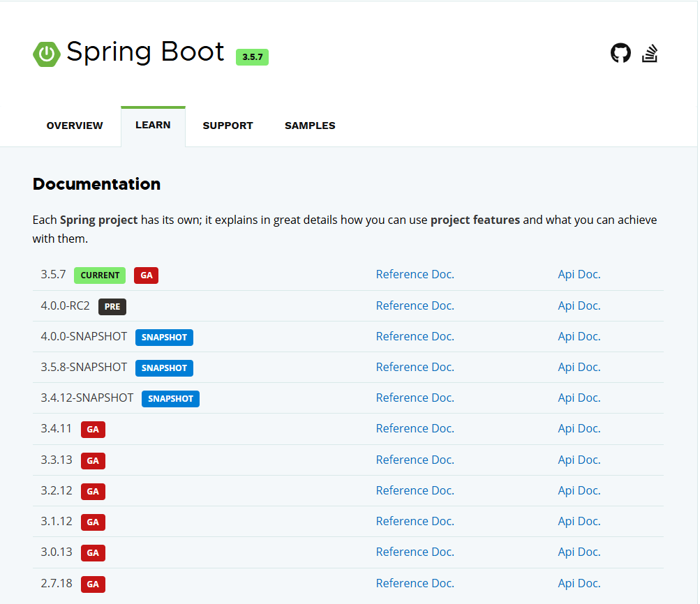Screen dimensions: 700x604
Task: Open Reference Doc. for 2.7.18
Action: 415,584
